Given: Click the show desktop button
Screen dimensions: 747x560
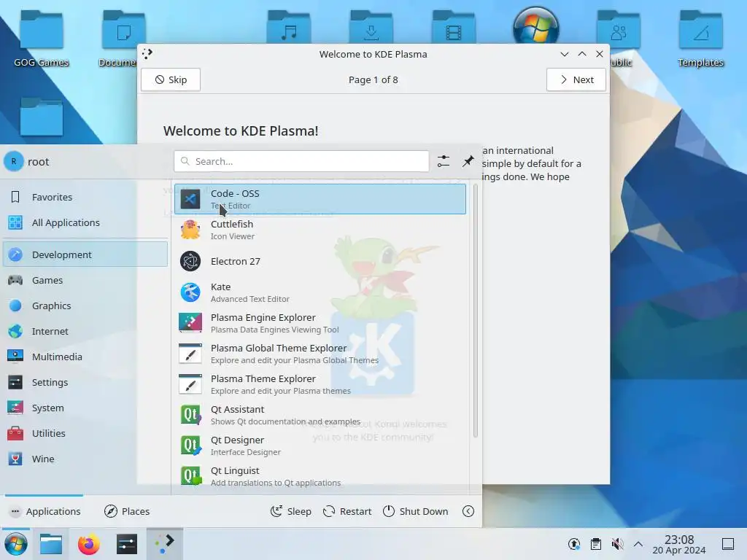Looking at the screenshot, I should point(728,544).
